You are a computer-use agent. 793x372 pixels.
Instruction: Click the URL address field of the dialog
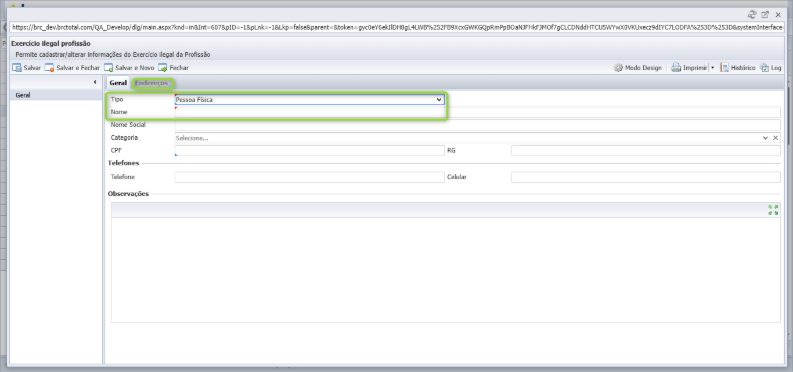[398, 28]
